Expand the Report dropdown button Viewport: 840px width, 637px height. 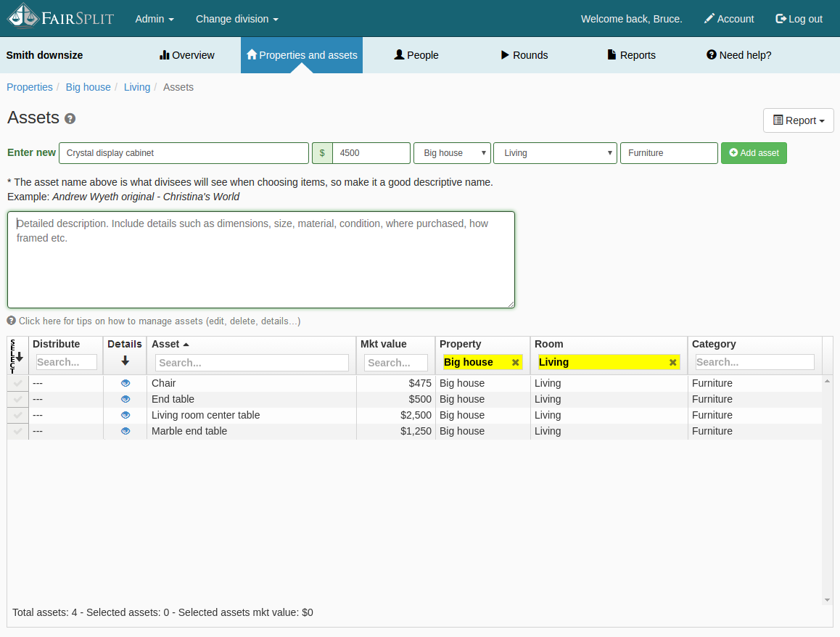(798, 120)
